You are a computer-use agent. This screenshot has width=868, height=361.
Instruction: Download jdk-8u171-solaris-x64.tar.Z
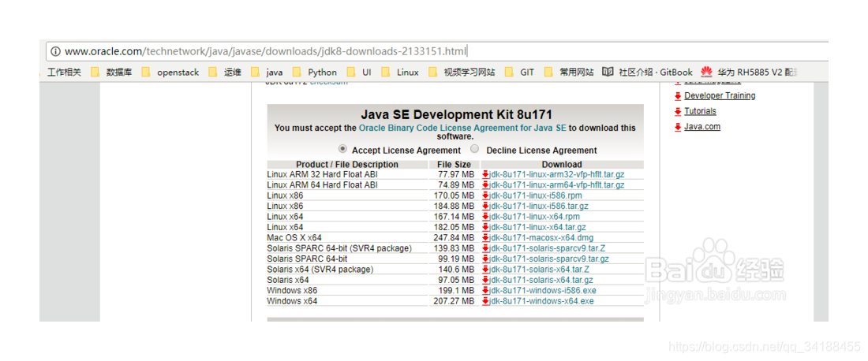click(x=539, y=270)
